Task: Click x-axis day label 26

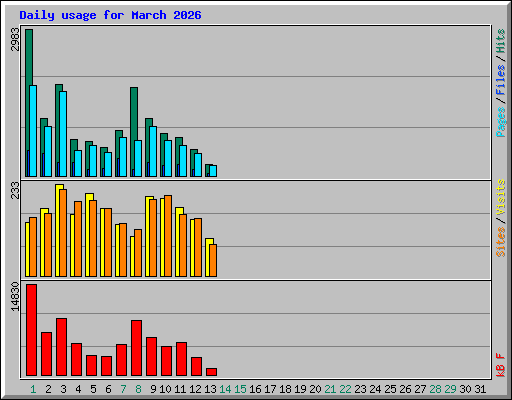Action: 405,389
